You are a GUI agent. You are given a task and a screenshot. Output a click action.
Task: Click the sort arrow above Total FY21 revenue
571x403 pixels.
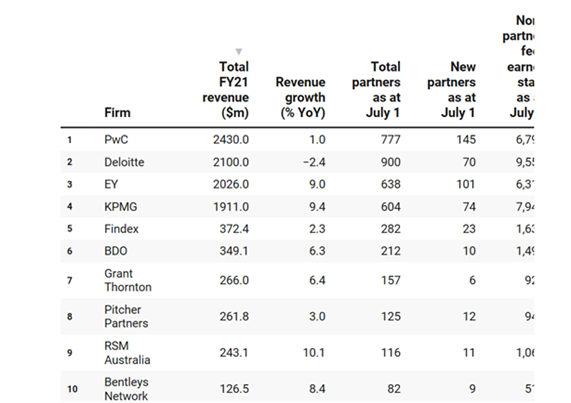239,51
